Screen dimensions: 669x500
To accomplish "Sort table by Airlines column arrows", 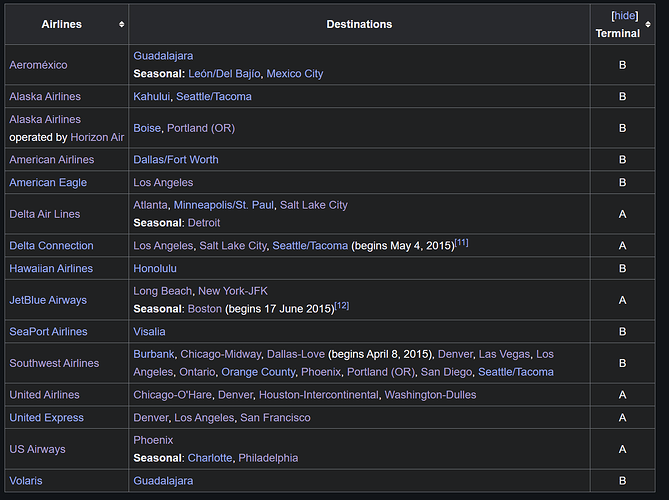I will pyautogui.click(x=122, y=24).
